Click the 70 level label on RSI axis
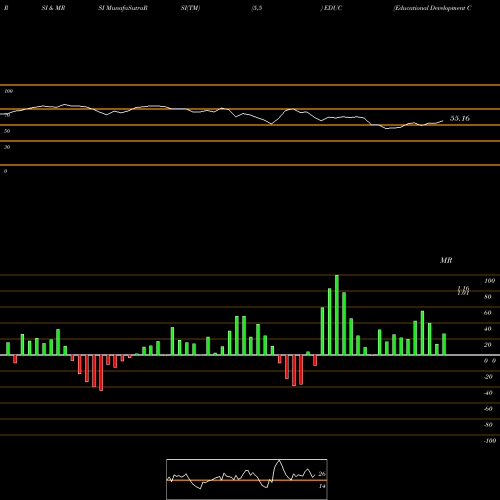Screen dimensions: 500x500 (x=7, y=115)
